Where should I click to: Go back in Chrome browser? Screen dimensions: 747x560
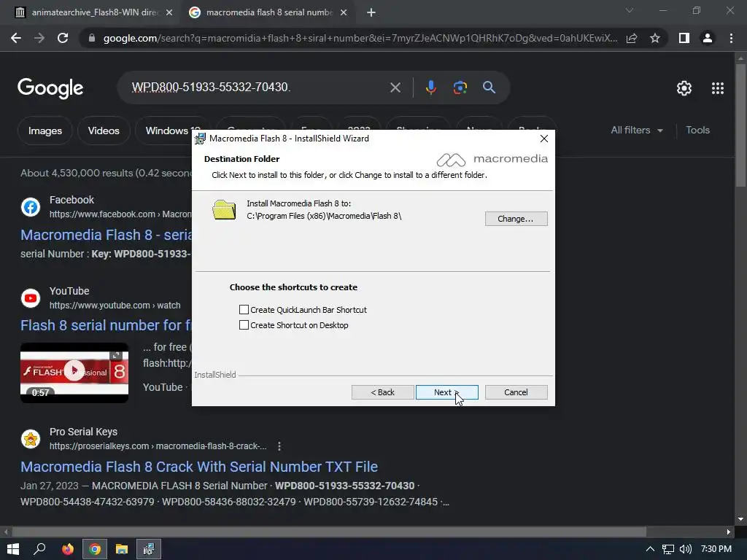pos(16,38)
